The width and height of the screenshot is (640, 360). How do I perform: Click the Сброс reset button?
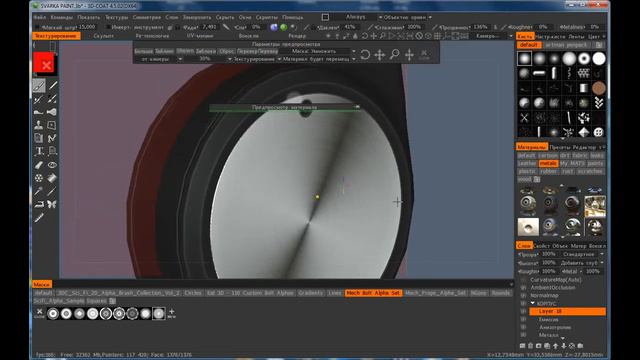pos(227,51)
